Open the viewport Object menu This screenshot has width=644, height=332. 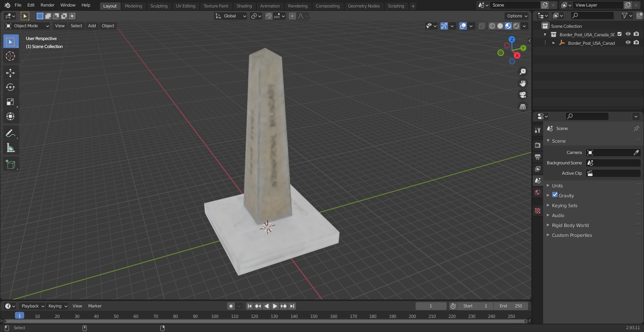tap(108, 26)
